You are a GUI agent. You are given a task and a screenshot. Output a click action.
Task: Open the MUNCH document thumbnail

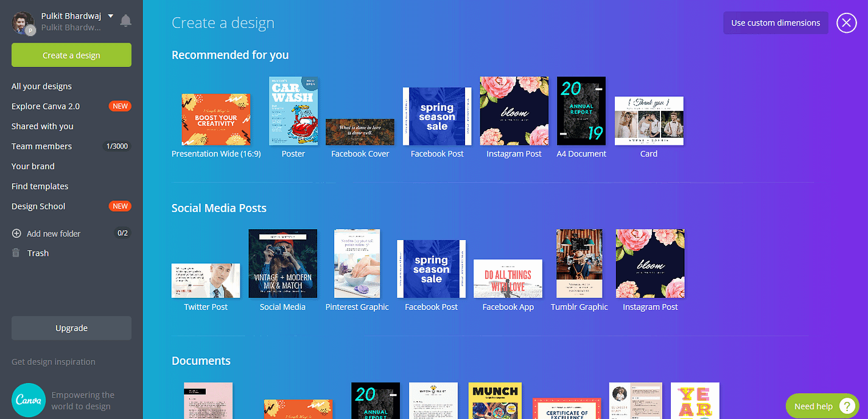tap(495, 401)
